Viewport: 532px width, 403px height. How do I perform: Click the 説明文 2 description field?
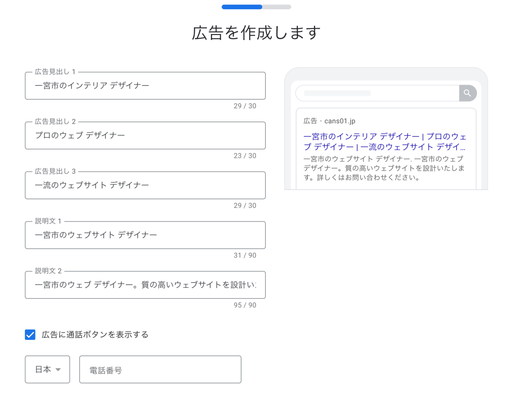click(x=145, y=285)
